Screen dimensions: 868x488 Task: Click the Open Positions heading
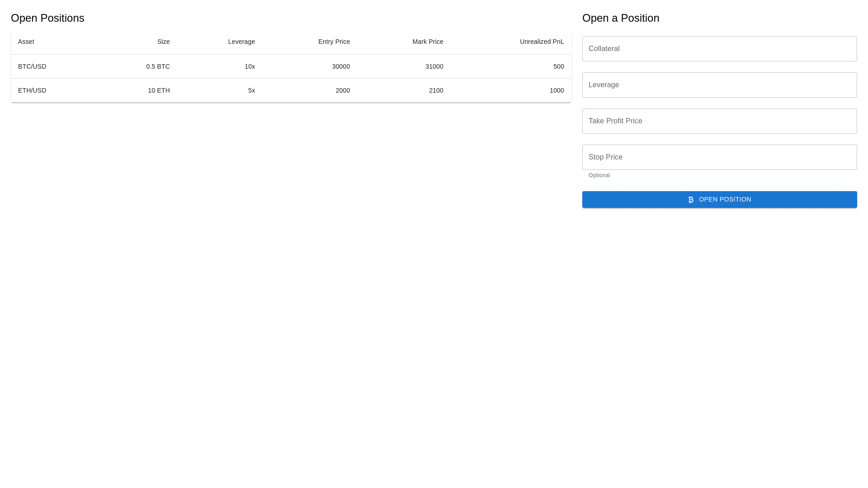(x=47, y=18)
